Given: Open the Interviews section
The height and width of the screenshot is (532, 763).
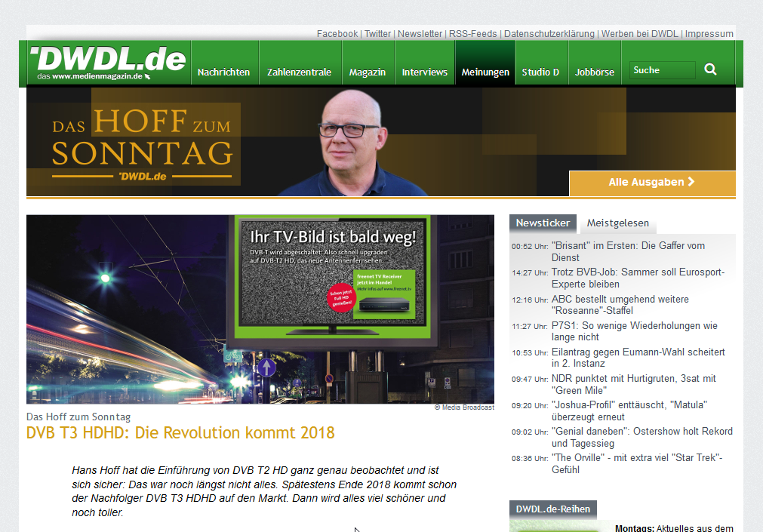Looking at the screenshot, I should point(424,72).
